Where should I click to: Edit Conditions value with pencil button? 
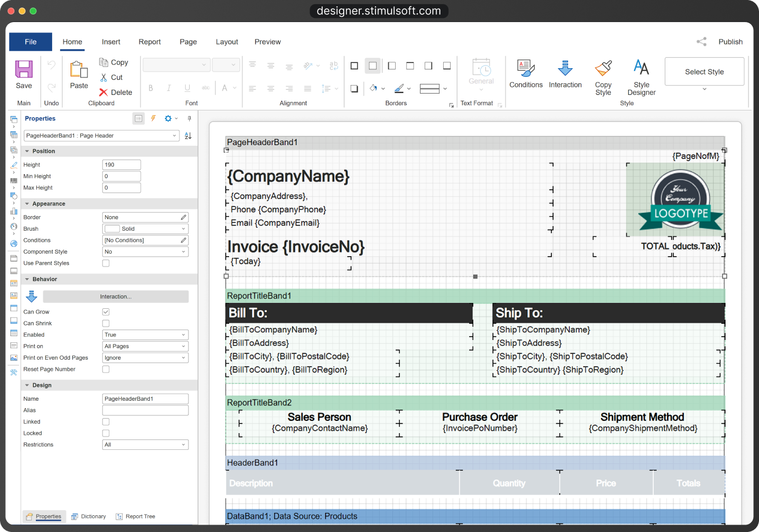click(183, 241)
